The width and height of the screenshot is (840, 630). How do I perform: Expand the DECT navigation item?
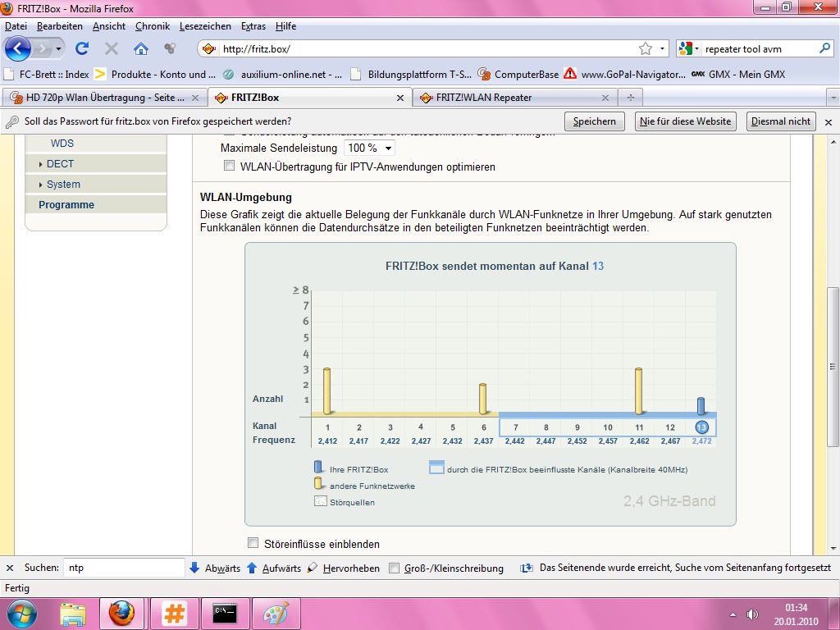(60, 164)
